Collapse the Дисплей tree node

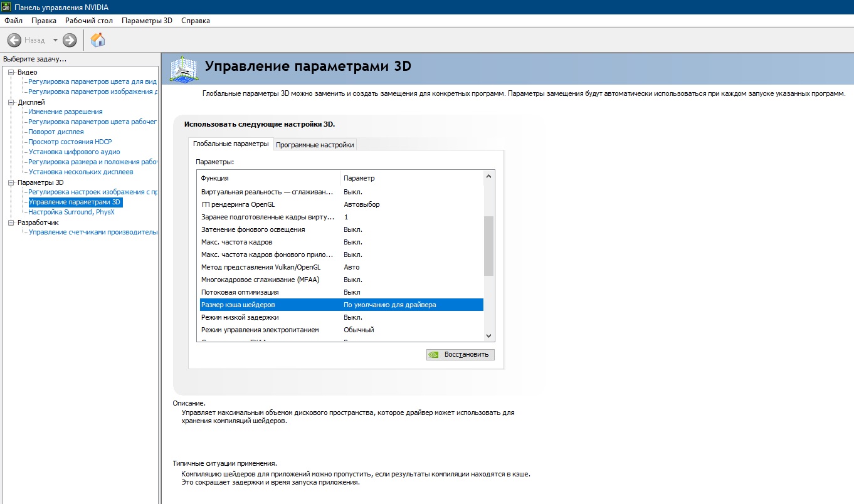11,102
